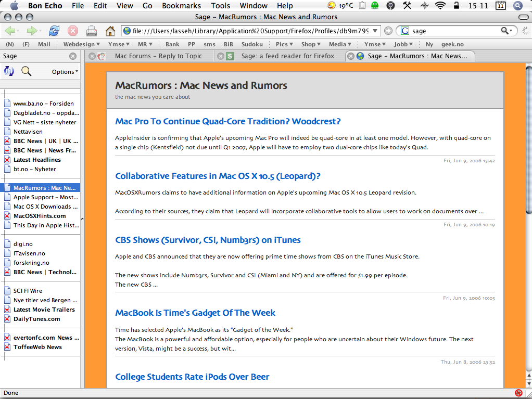Viewport: 532px width, 399px height.
Task: Select the MacOSXHints.com feed in sidebar
Action: tap(40, 216)
